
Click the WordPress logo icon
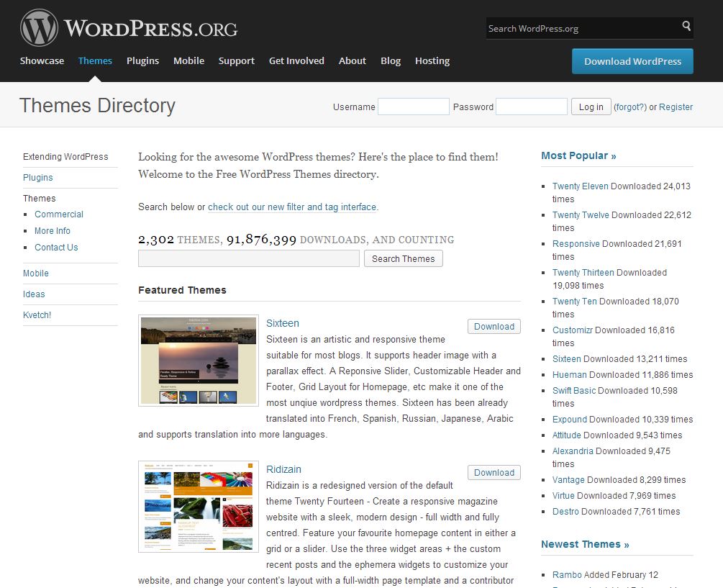pos(39,27)
